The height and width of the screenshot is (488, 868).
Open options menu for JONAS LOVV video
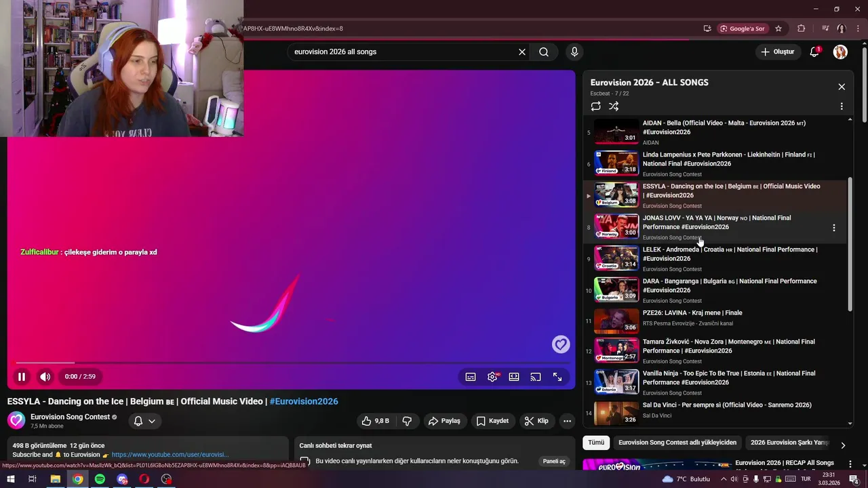834,228
